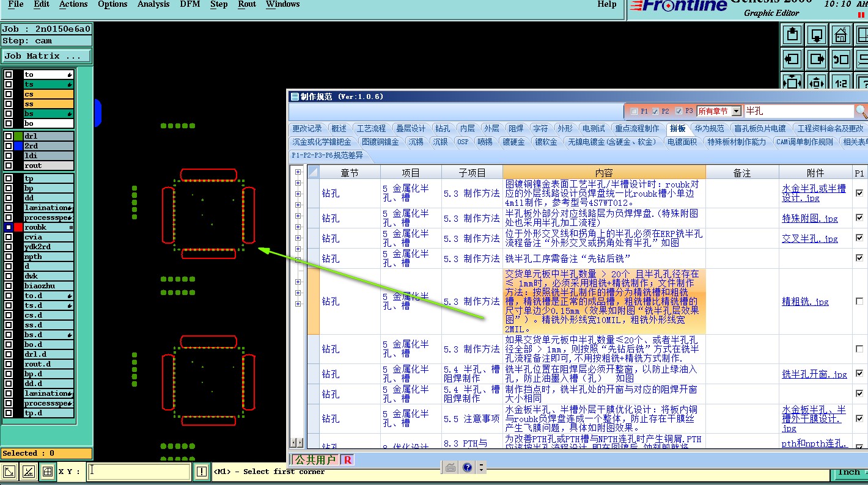Viewport: 868px width, 485px height.
Task: Toggle P1 checkbox on the 精粗铣.jpg row
Action: 859,301
